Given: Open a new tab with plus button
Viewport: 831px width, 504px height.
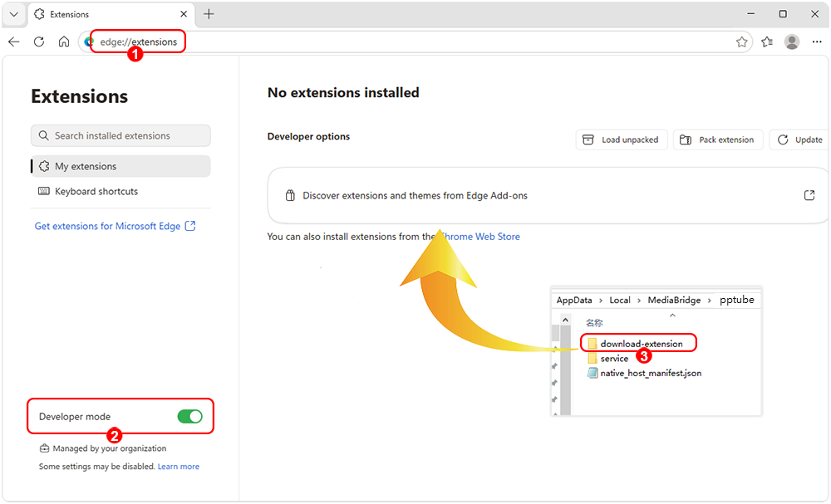Looking at the screenshot, I should 209,14.
